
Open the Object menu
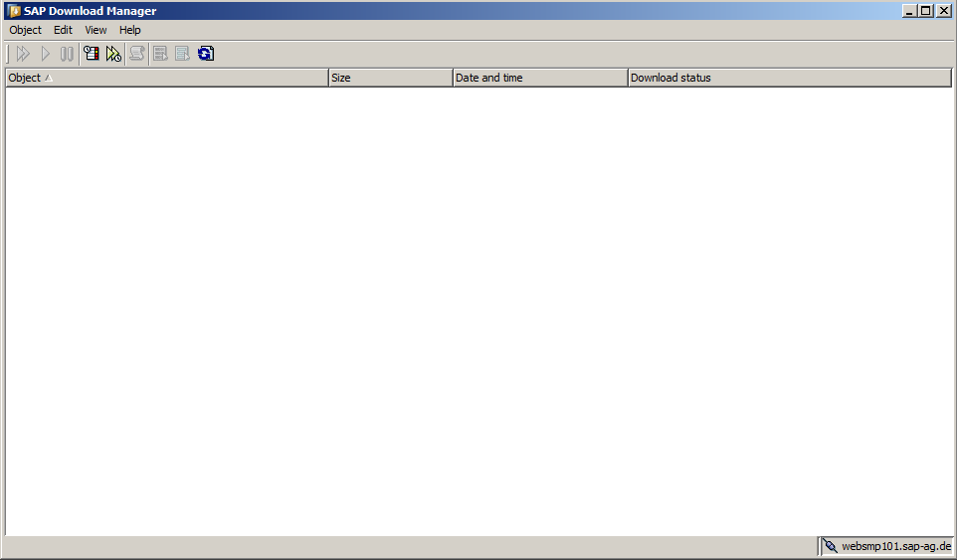(x=25, y=30)
